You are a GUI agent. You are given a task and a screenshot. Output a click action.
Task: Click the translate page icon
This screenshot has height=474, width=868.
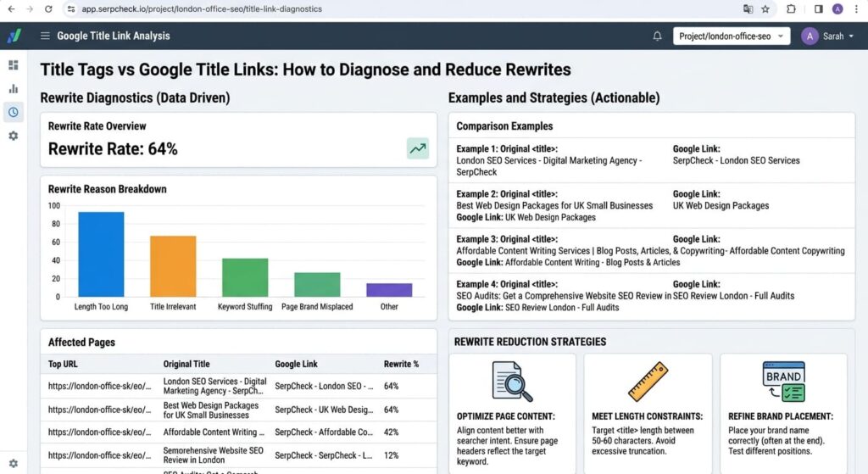pos(748,8)
